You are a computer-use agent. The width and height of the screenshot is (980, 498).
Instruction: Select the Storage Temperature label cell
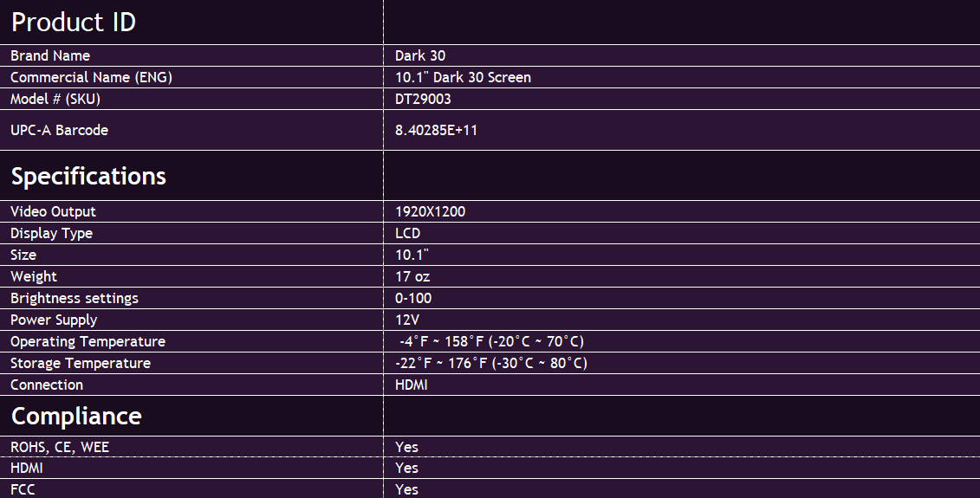coord(191,363)
